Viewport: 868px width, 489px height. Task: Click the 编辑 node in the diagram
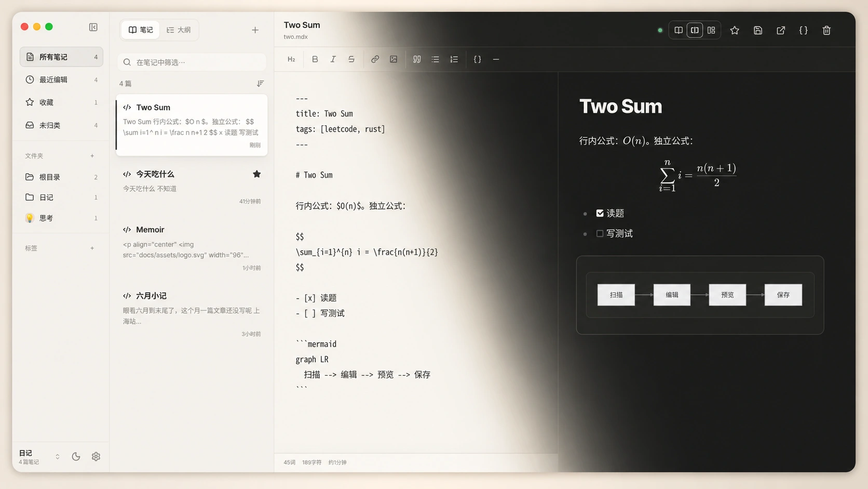click(672, 295)
